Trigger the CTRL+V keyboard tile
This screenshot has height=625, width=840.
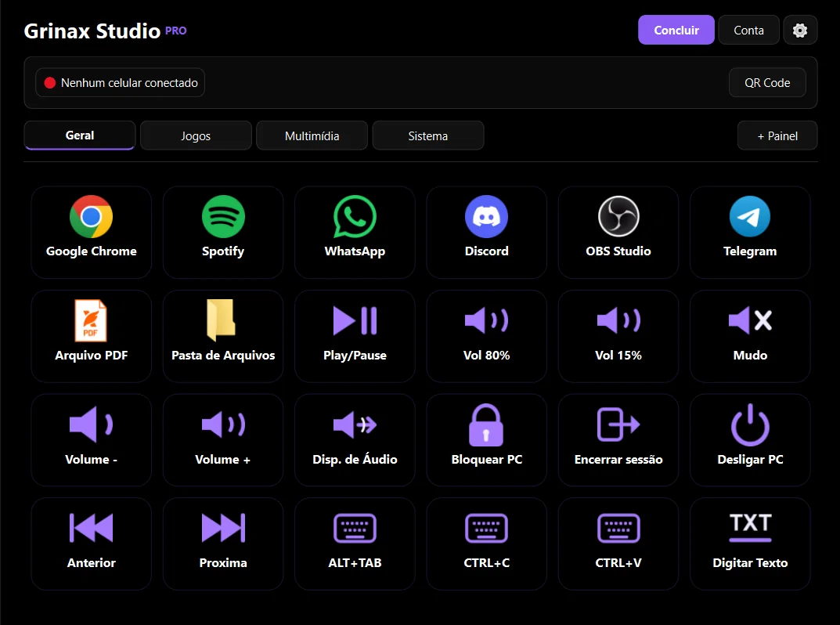point(618,544)
